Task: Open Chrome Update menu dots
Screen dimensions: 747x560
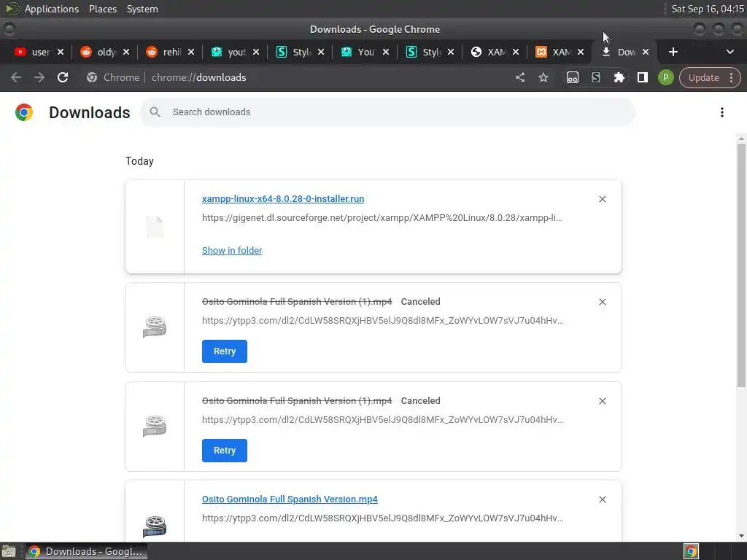Action: (x=731, y=77)
